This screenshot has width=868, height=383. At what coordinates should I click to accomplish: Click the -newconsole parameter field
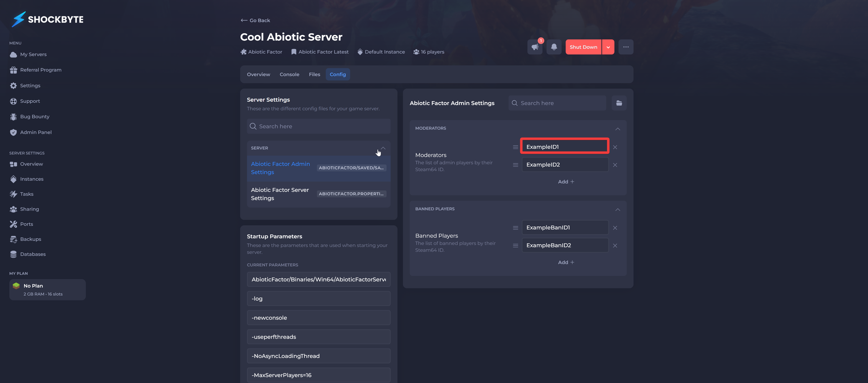click(318, 318)
